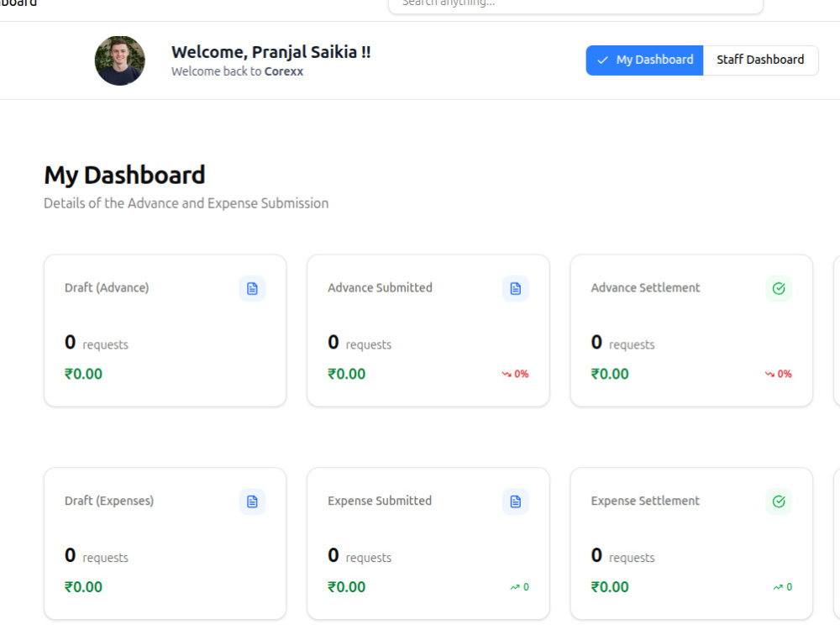Click the Expense Settlement 0 requests count

(622, 555)
